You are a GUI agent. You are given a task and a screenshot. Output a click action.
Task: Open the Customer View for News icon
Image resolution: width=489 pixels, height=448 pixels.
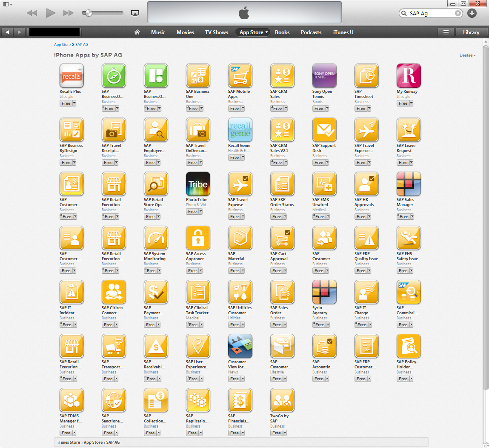coord(240,346)
